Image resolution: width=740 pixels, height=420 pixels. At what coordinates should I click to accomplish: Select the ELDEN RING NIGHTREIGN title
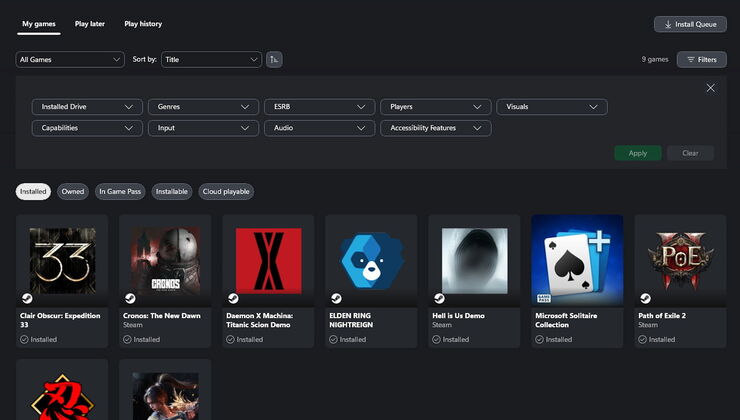(351, 320)
